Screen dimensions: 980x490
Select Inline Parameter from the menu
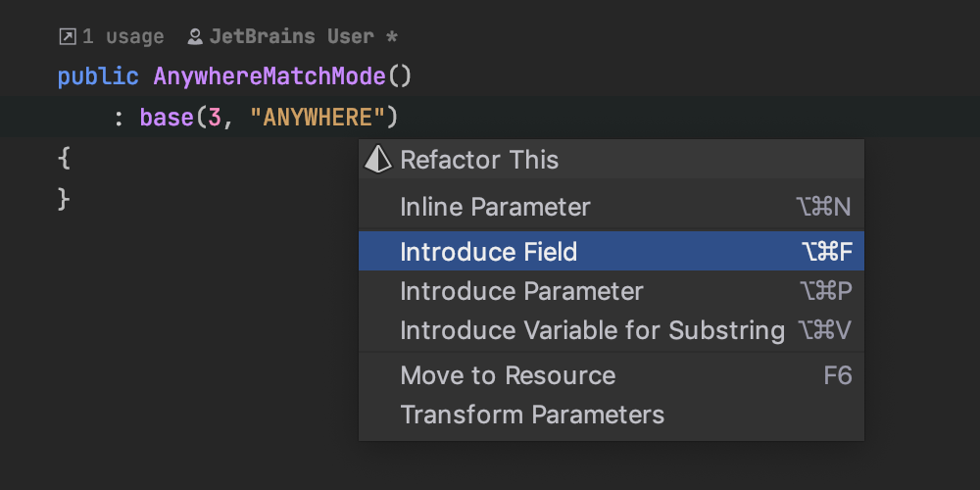point(495,207)
